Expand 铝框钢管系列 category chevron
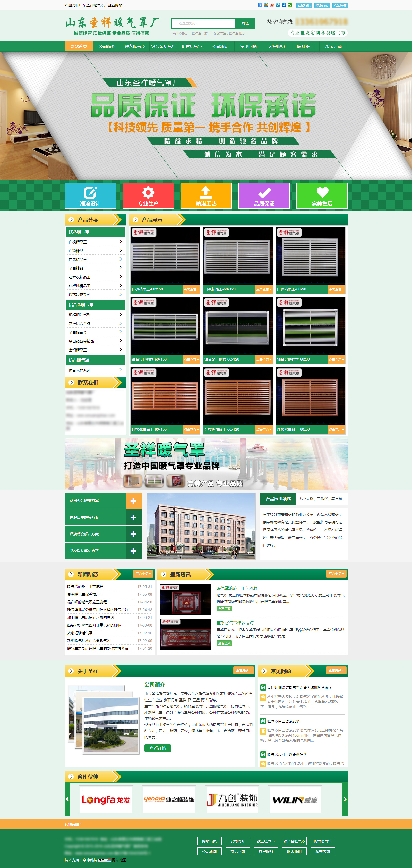 (121, 314)
